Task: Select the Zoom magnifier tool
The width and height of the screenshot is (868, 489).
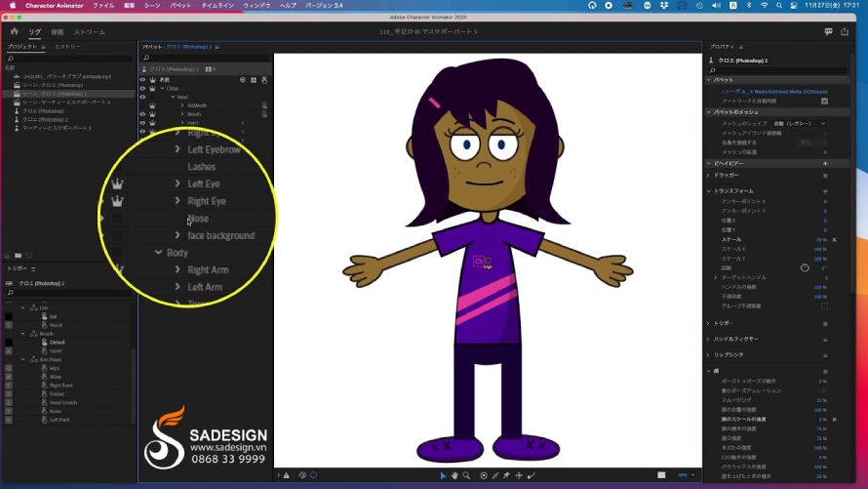Action: [466, 475]
